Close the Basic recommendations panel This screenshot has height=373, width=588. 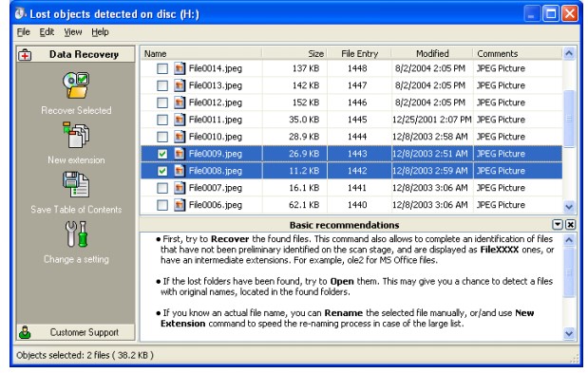coord(570,224)
